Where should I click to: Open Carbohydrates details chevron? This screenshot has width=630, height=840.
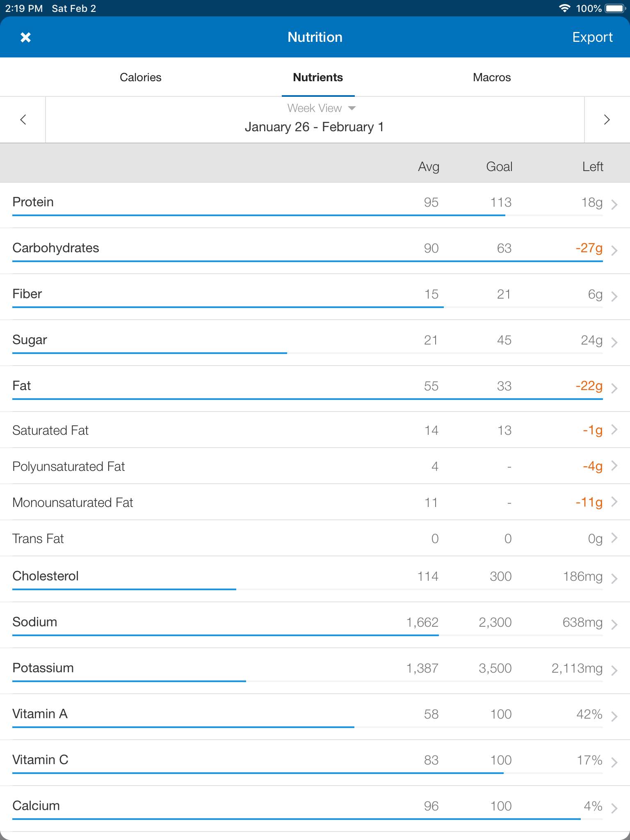[x=614, y=250]
